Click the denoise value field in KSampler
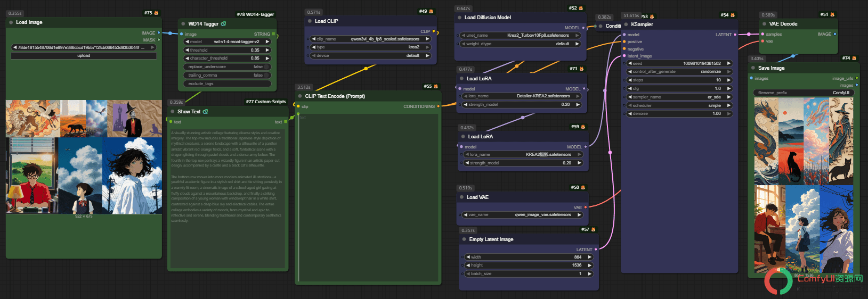Image resolution: width=868 pixels, height=299 pixels. (x=679, y=113)
